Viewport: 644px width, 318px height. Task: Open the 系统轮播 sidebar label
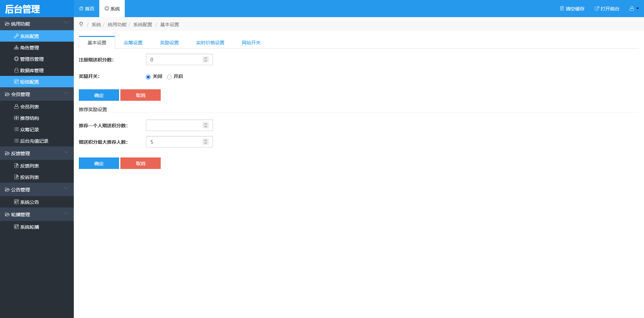(30, 227)
